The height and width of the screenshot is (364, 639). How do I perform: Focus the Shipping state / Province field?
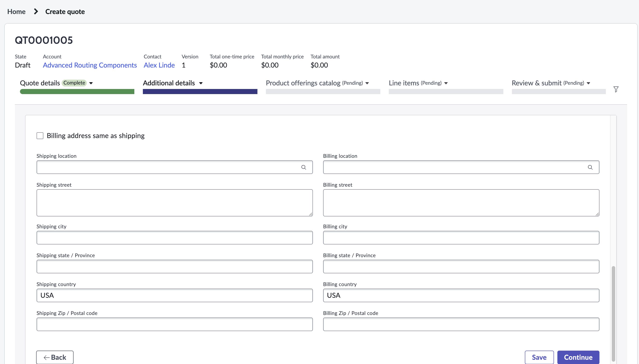pyautogui.click(x=174, y=267)
